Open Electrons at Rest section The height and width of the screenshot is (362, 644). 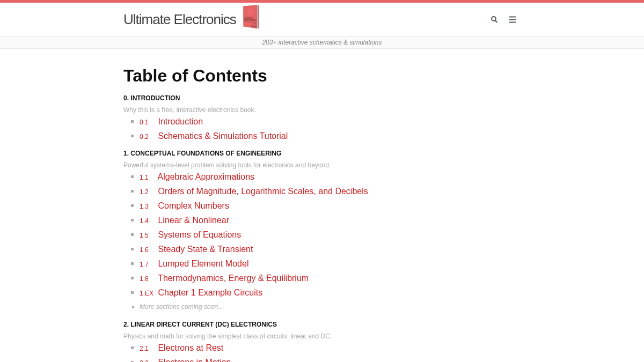tap(191, 348)
